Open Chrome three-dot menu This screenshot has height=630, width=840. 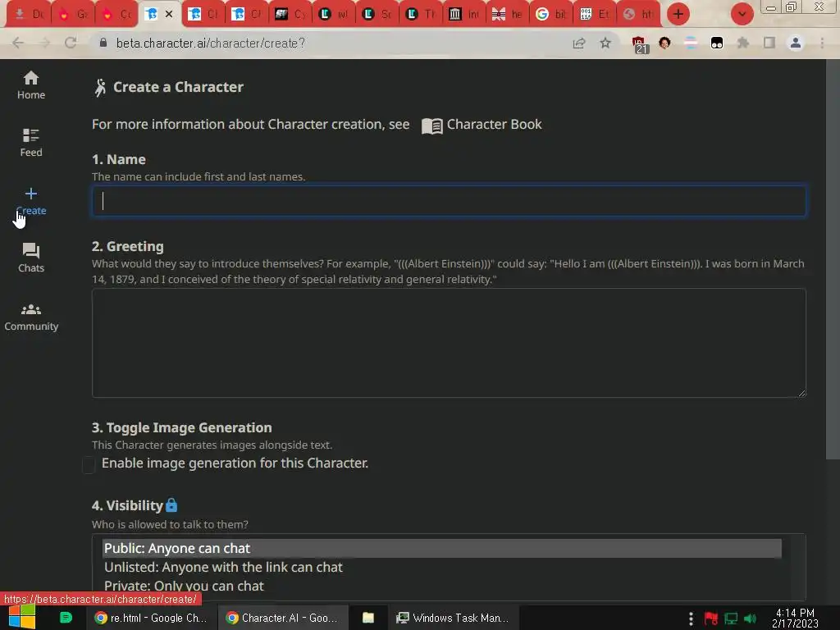pos(822,43)
